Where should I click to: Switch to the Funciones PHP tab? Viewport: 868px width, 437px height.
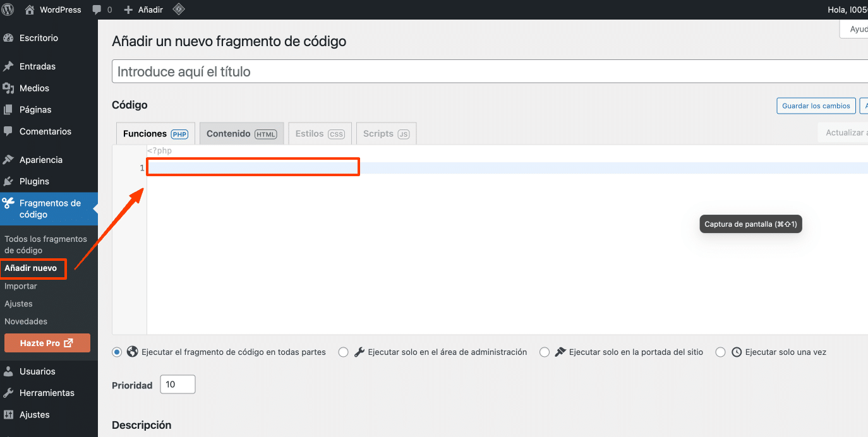click(x=155, y=134)
